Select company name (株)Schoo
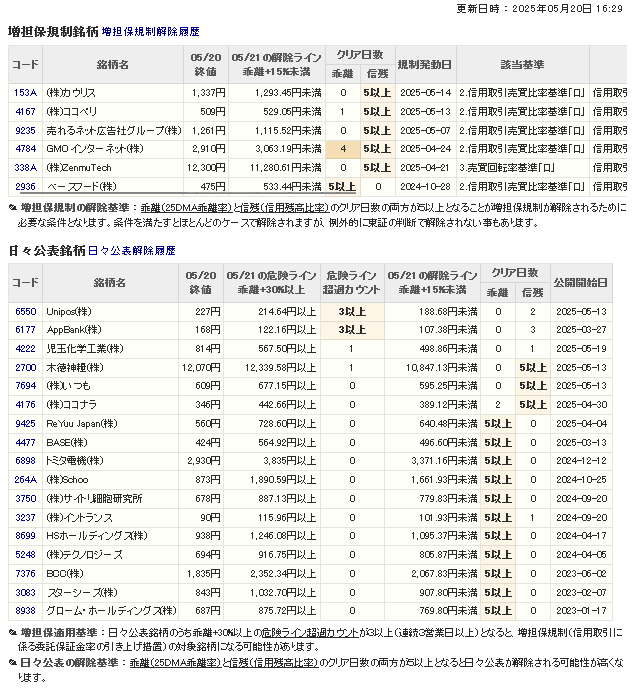This screenshot has height=693, width=637. pos(67,480)
